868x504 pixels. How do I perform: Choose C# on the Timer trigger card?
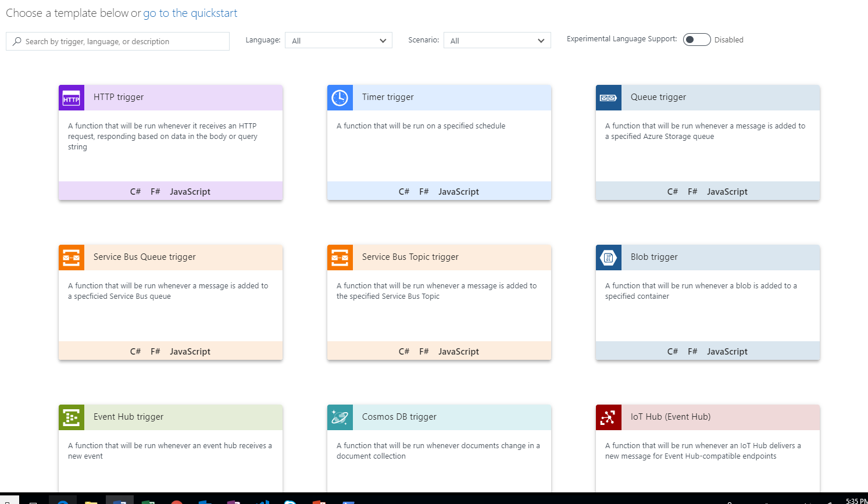pos(404,191)
